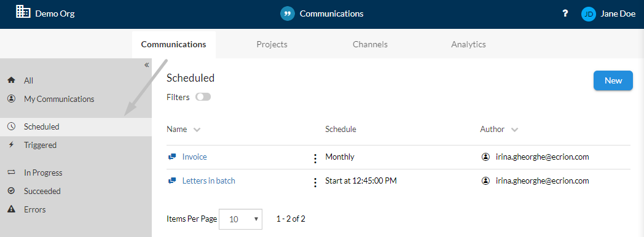
Task: Click the Start at 12:45:00 PM cell
Action: pos(361,181)
